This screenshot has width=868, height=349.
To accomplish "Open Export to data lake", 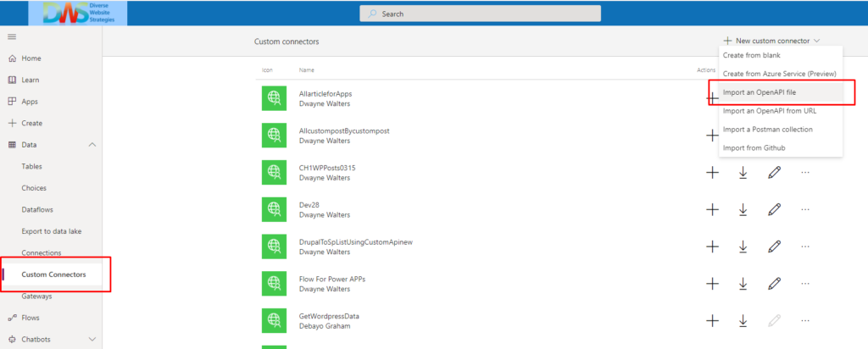I will [52, 231].
